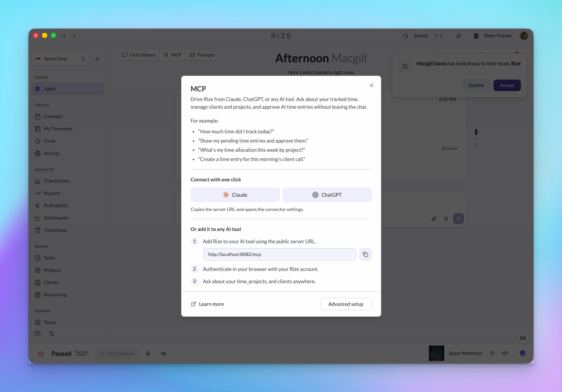Open Refer Friends
This screenshot has height=392, width=562.
point(493,36)
